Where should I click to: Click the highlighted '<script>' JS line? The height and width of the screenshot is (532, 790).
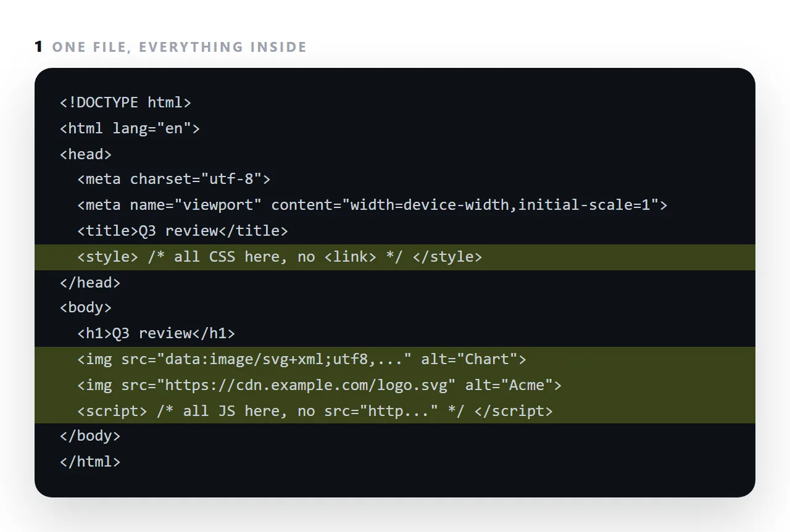[x=395, y=411]
